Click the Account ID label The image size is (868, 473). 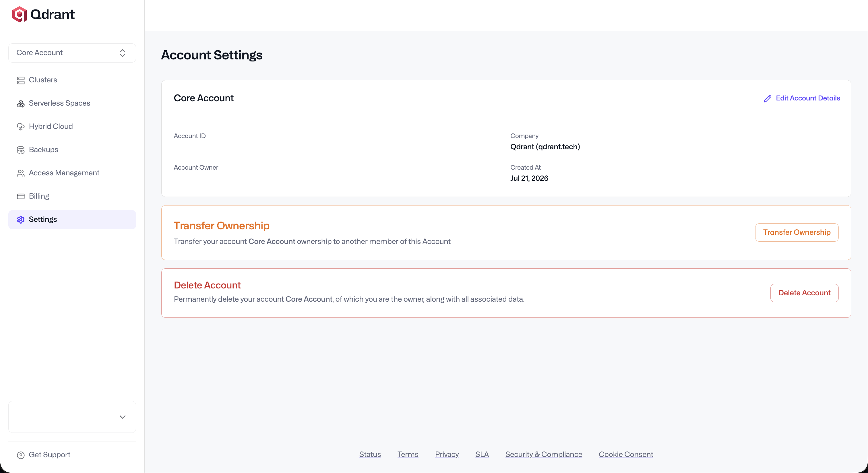pyautogui.click(x=190, y=136)
